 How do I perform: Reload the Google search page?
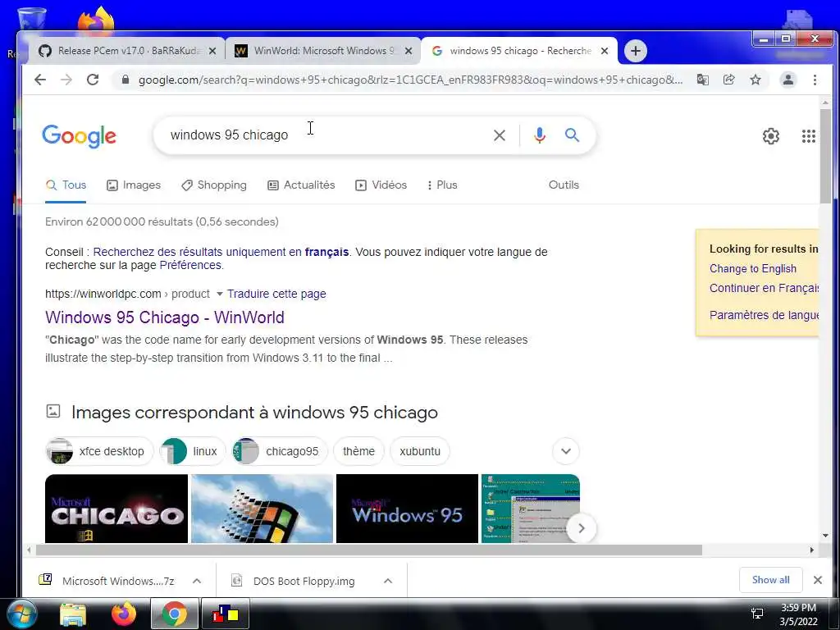tap(93, 80)
